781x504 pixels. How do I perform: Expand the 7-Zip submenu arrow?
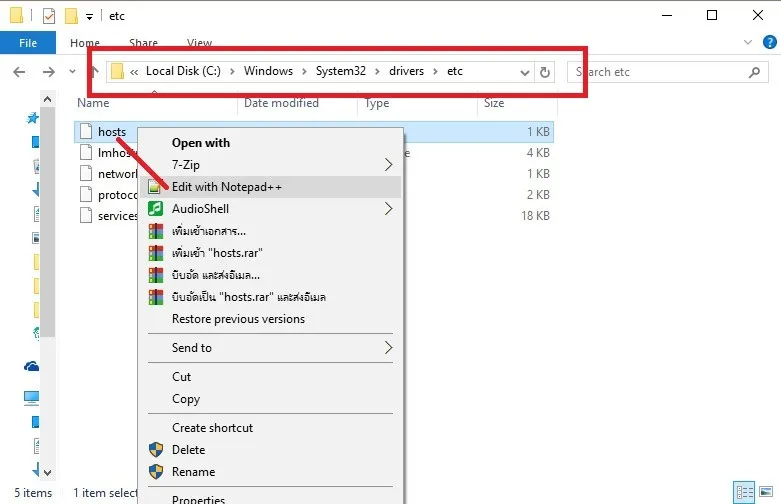(x=389, y=165)
